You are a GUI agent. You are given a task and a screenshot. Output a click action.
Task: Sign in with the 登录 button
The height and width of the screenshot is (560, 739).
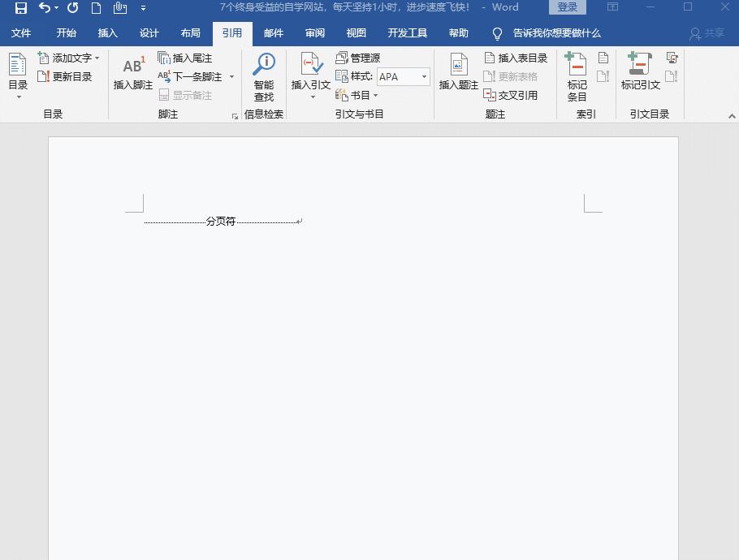pyautogui.click(x=567, y=6)
